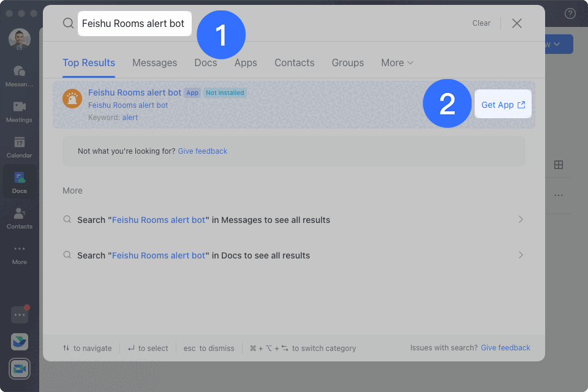This screenshot has width=588, height=392.
Task: Expand Messages search results via the right chevron
Action: click(x=520, y=219)
